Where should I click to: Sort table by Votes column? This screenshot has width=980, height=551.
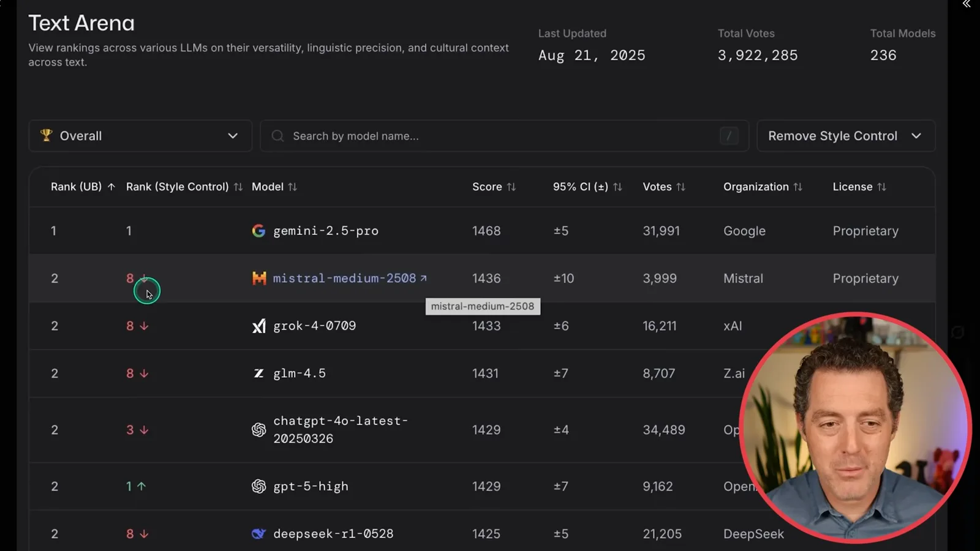pos(664,187)
